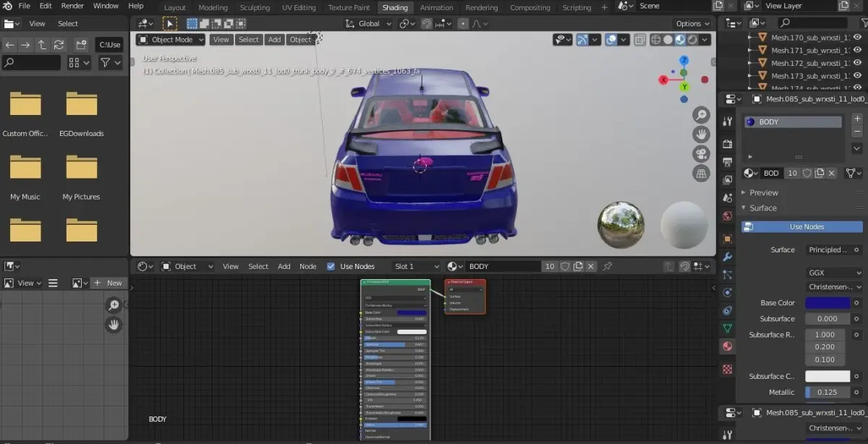Screen dimensions: 868x444
Task: Open viewport Options dropdown
Action: [x=692, y=24]
